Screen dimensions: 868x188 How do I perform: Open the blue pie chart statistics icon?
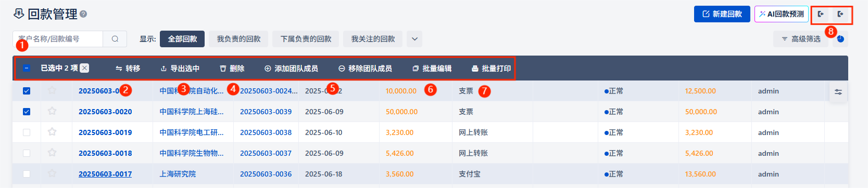click(x=840, y=39)
